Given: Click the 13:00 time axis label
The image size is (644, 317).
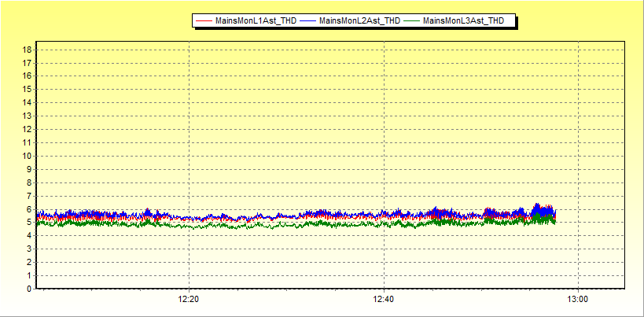Looking at the screenshot, I should (578, 300).
